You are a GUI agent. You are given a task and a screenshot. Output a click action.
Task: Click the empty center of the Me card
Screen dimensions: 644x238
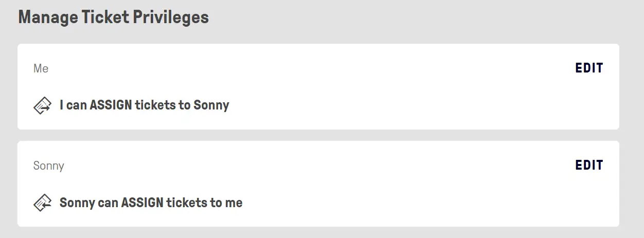click(360, 86)
